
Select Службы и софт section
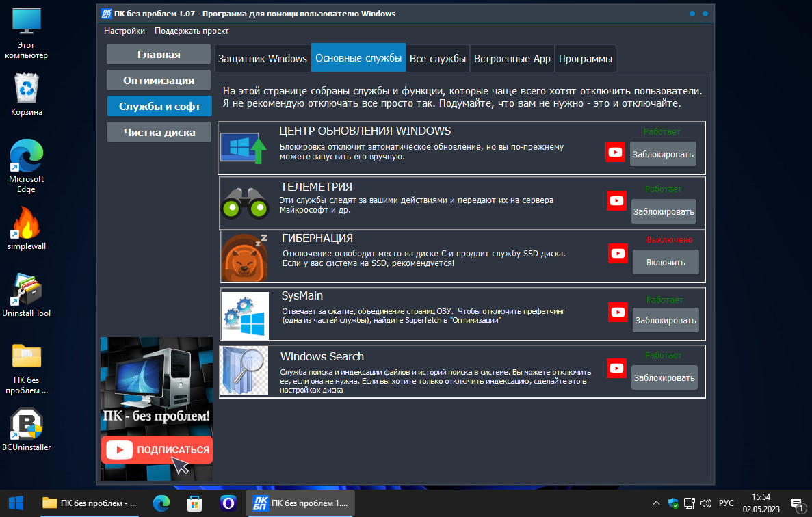pos(159,106)
